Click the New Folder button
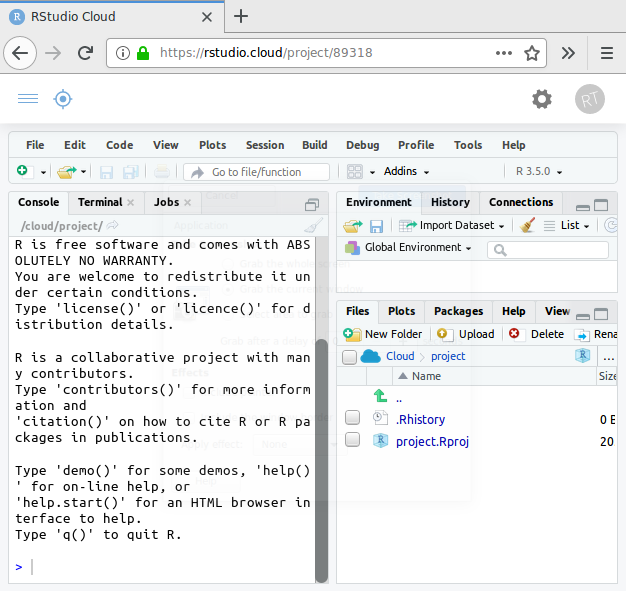The height and width of the screenshot is (591, 626). tap(382, 334)
